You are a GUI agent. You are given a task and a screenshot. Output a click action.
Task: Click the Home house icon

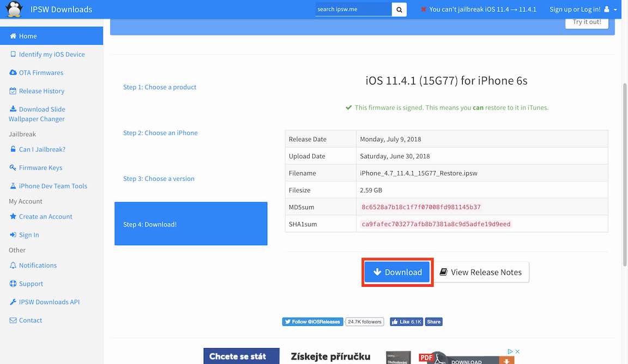coord(13,36)
